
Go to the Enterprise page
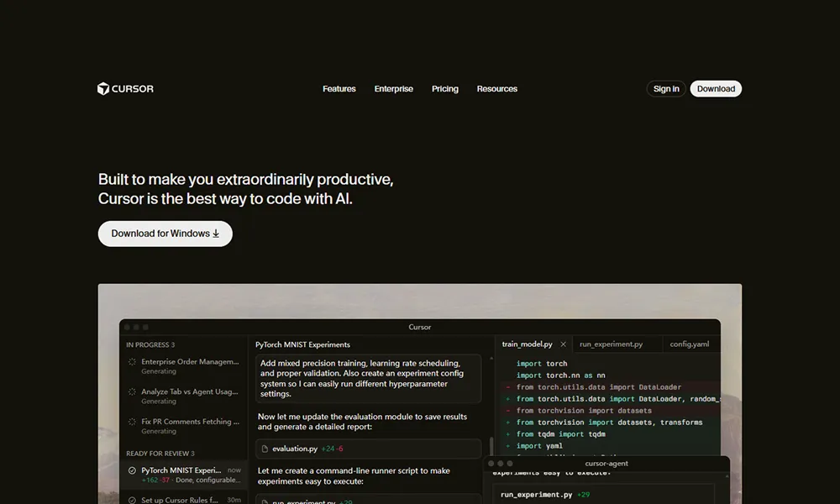click(393, 89)
